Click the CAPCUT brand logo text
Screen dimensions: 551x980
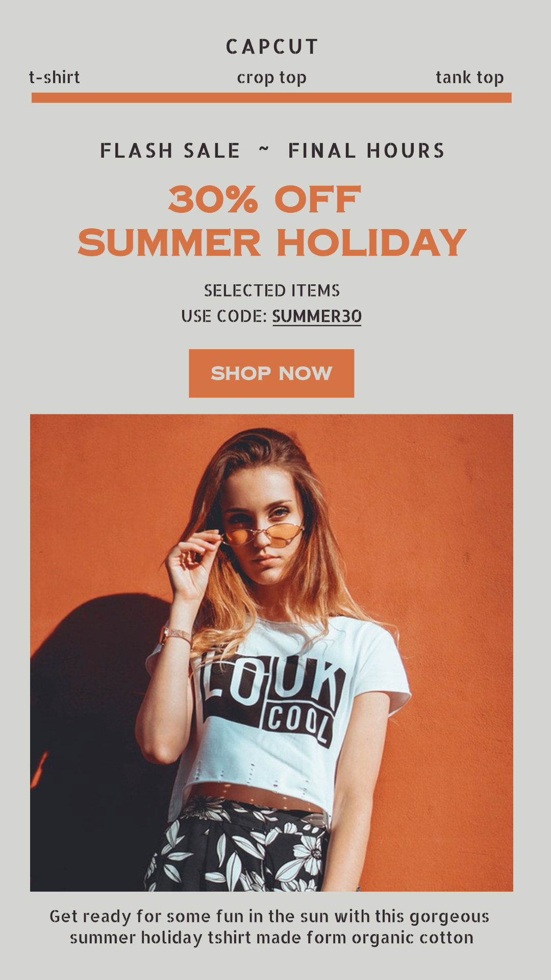272,46
